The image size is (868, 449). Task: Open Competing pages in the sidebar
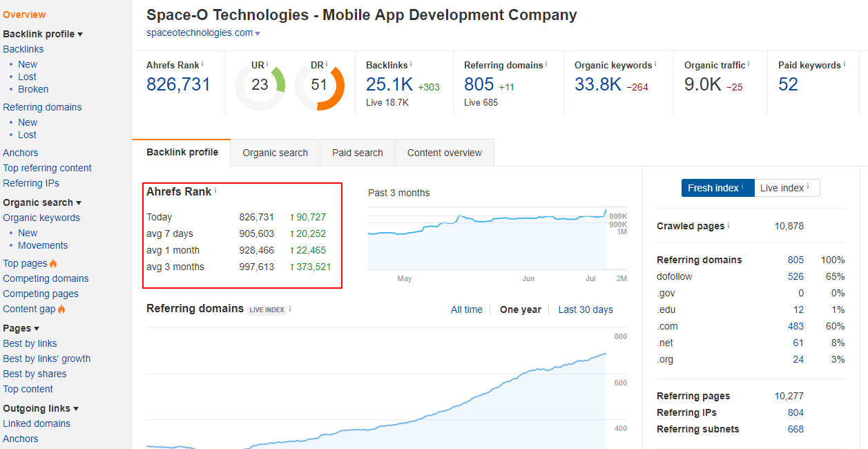(x=41, y=294)
